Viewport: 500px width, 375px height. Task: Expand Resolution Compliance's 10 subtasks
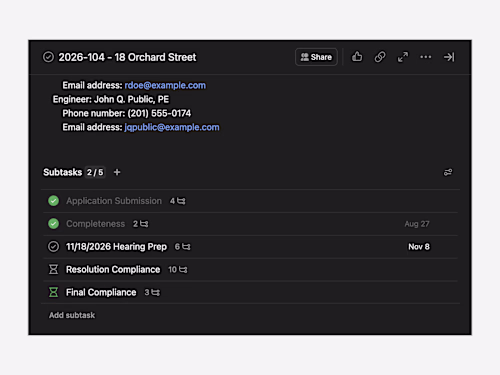tap(178, 269)
